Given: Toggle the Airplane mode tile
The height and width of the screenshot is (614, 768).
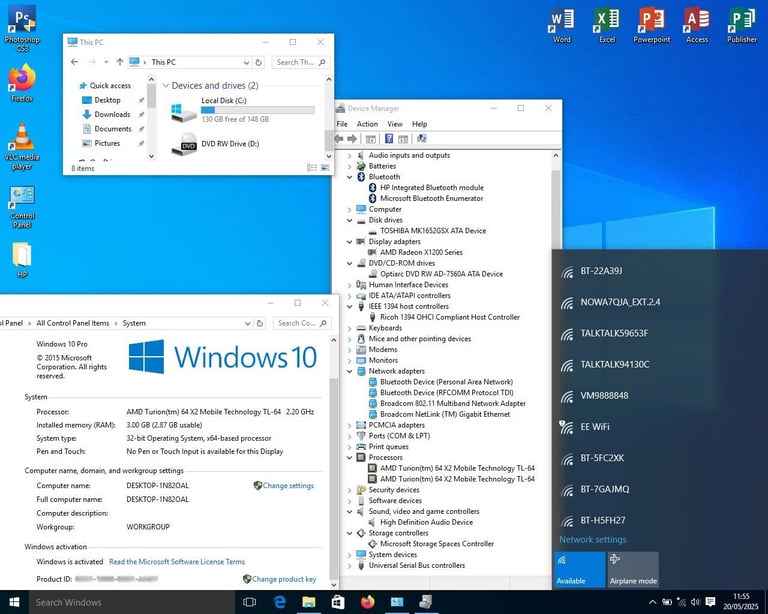Looking at the screenshot, I should tap(633, 569).
